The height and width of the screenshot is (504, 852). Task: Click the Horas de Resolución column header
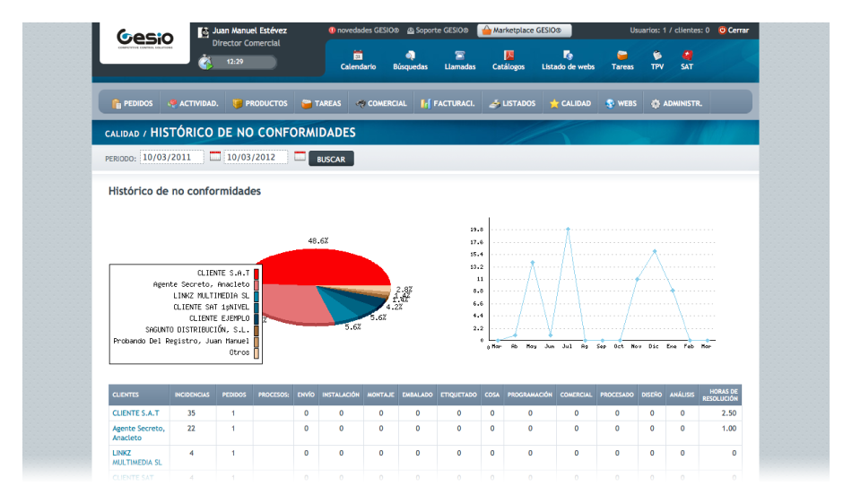[720, 395]
